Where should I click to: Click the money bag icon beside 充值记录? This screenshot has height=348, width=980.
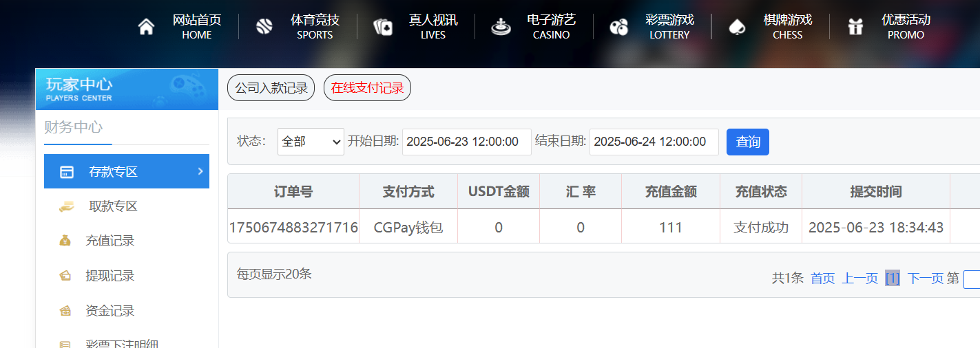coord(65,241)
